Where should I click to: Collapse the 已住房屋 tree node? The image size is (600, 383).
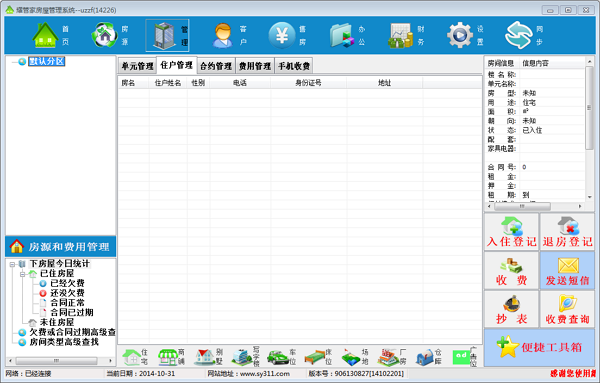coord(23,274)
